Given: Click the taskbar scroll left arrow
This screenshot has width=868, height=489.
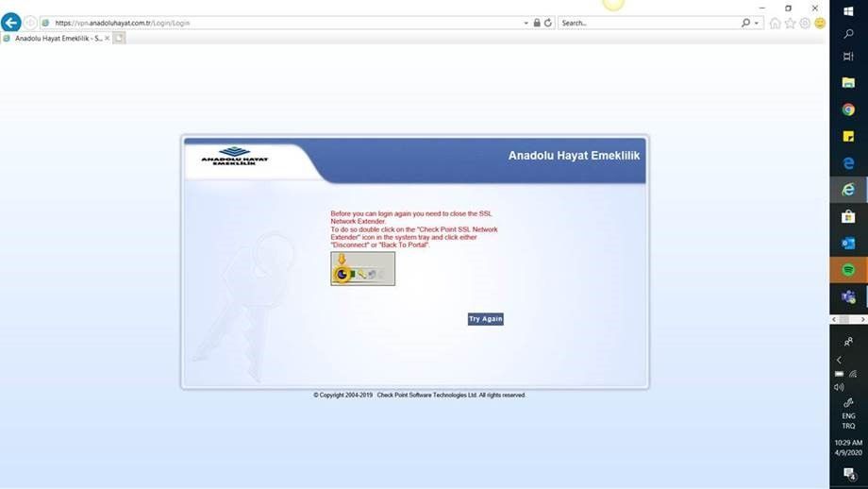Looking at the screenshot, I should click(x=834, y=319).
